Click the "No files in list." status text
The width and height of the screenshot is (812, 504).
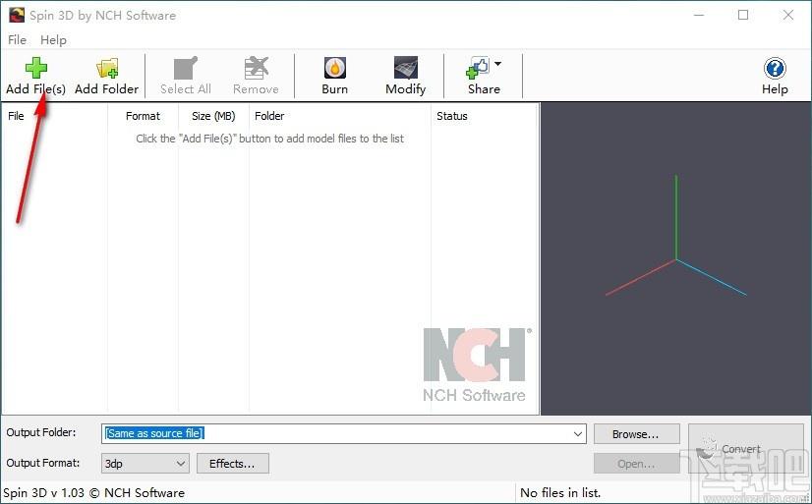560,492
